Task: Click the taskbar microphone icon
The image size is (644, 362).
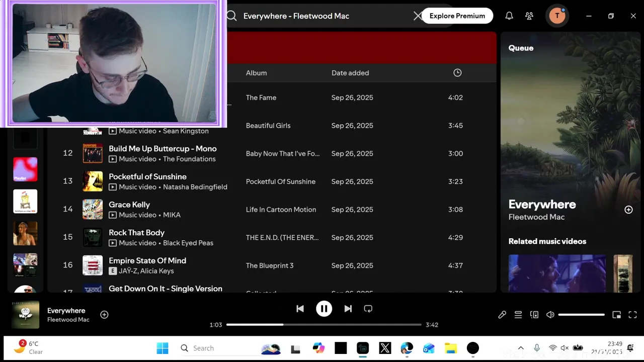Action: click(537, 348)
